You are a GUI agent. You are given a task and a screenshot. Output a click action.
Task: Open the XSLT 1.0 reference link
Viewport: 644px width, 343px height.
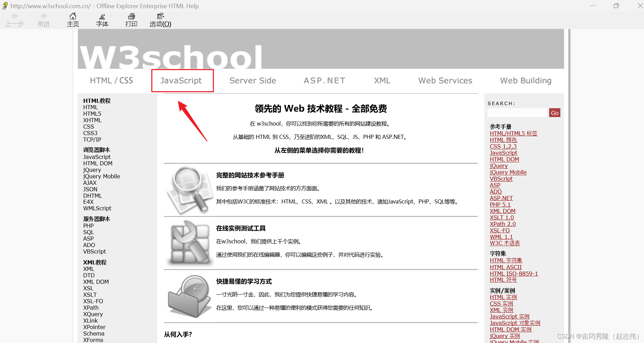pyautogui.click(x=502, y=217)
